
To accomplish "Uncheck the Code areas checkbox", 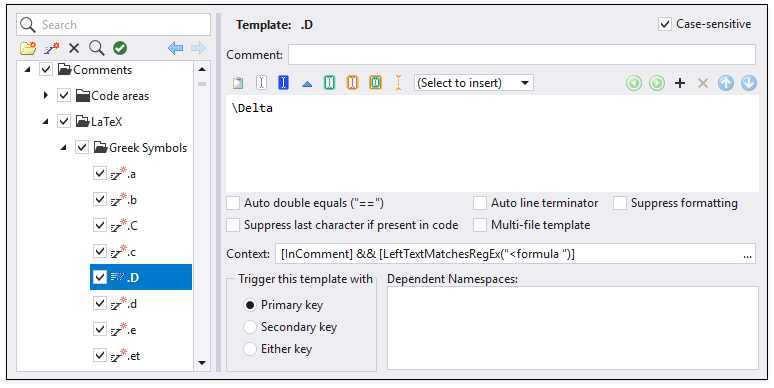I will pyautogui.click(x=64, y=95).
